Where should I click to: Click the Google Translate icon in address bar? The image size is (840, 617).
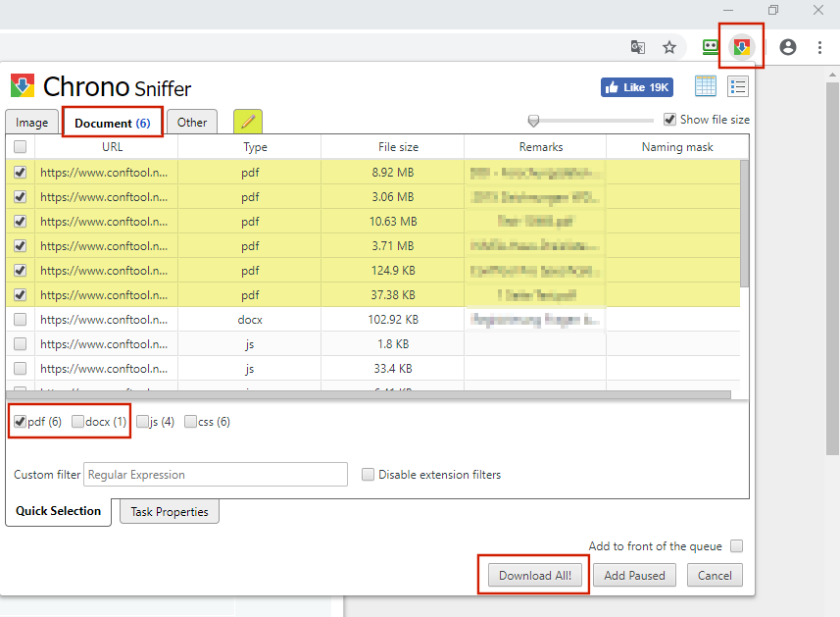(x=637, y=47)
